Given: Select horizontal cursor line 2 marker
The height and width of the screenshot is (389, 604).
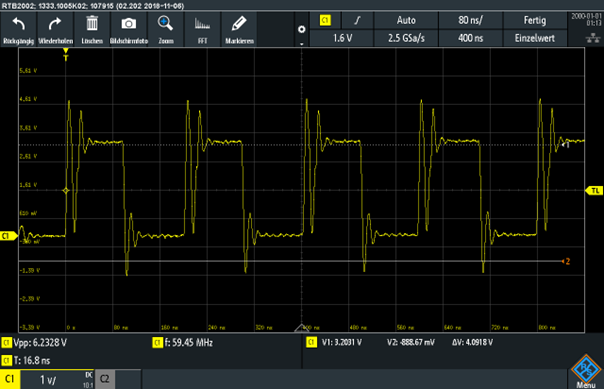Looking at the screenshot, I should click(566, 261).
